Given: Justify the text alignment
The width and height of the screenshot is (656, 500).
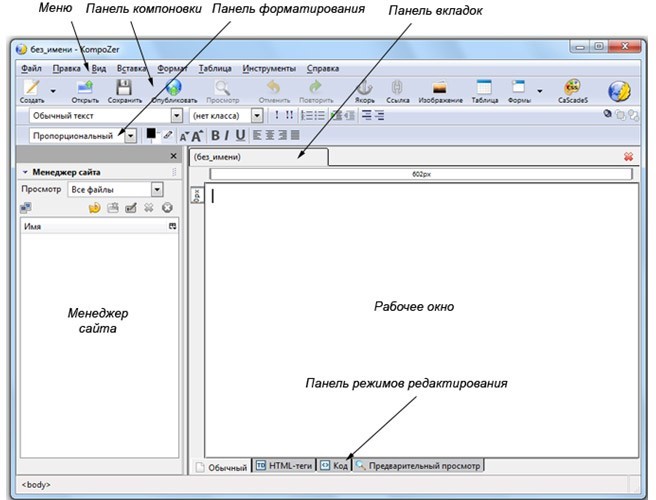Looking at the screenshot, I should pos(295,135).
